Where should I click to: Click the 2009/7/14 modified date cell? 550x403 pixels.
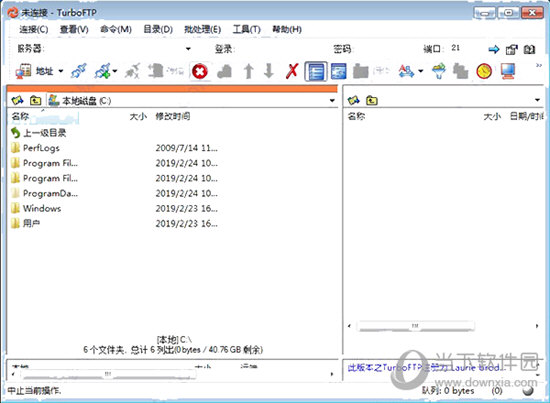click(x=187, y=148)
